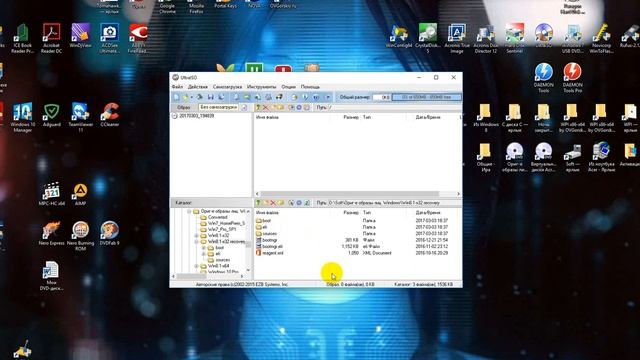Click the Save As icon in the toolbar

click(x=221, y=97)
